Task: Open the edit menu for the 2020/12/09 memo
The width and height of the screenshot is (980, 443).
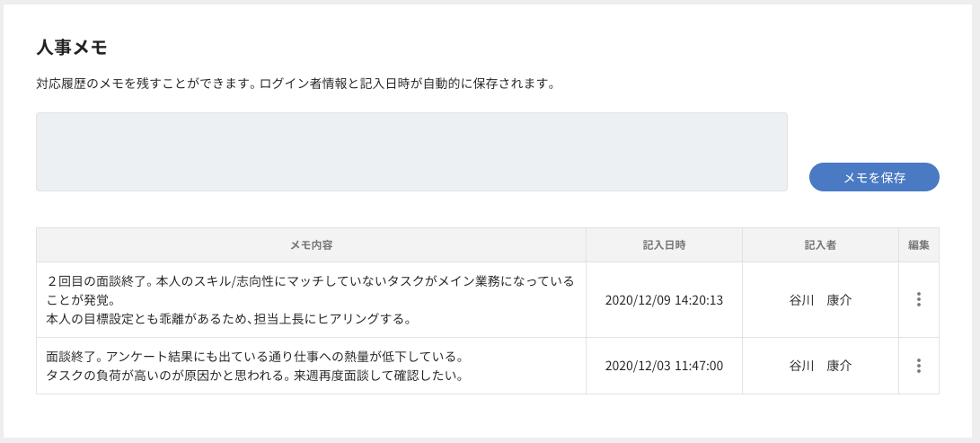Action: 918,299
